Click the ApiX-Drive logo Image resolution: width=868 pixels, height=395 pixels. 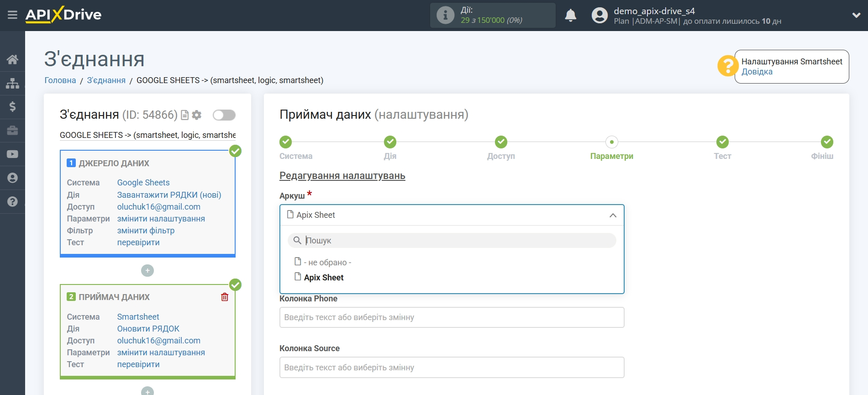(x=63, y=15)
